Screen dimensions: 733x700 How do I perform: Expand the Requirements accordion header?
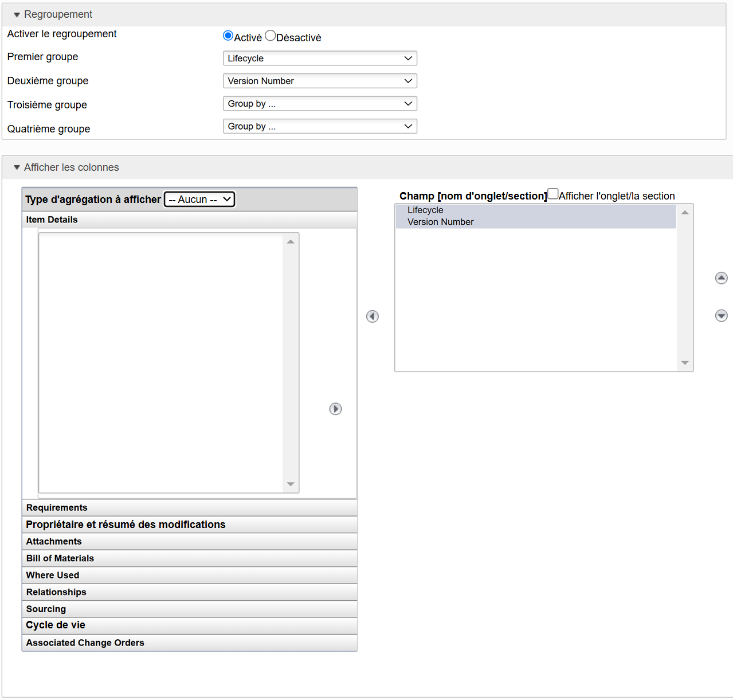(190, 508)
